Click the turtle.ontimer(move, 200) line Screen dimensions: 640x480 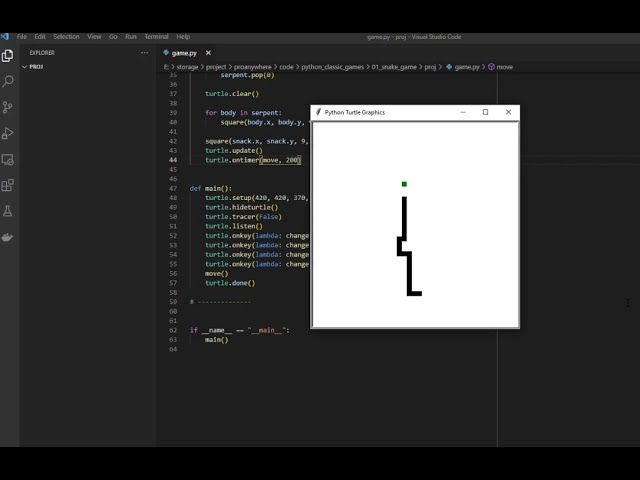coord(253,160)
